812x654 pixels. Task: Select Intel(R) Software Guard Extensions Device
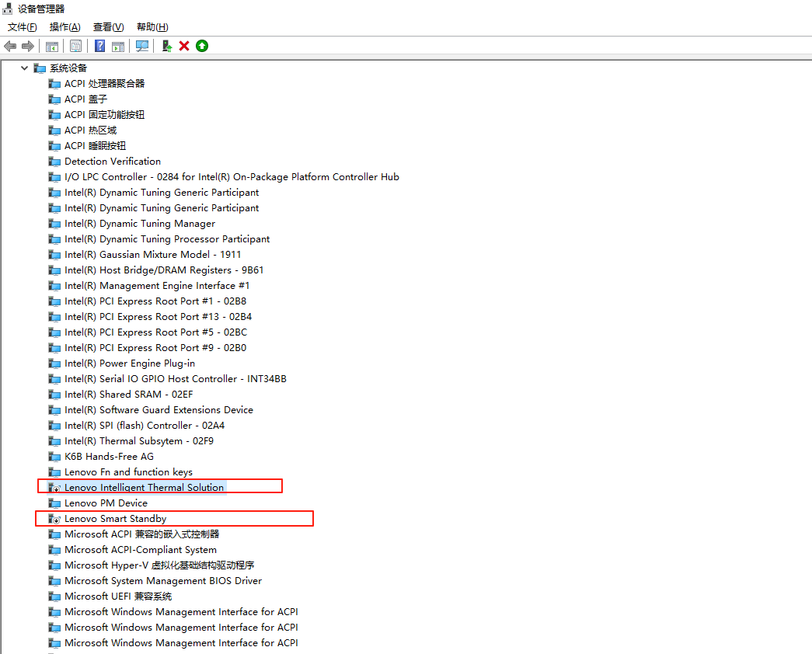pyautogui.click(x=159, y=409)
